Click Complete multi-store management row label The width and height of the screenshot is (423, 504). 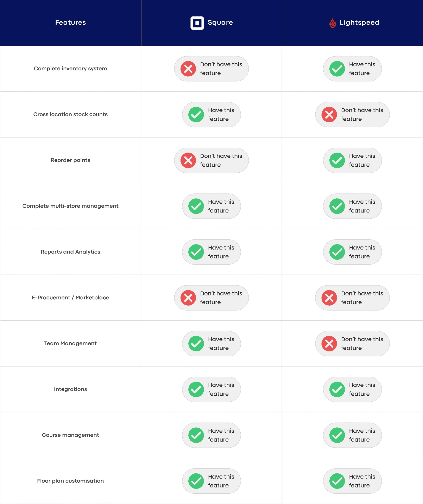click(70, 206)
